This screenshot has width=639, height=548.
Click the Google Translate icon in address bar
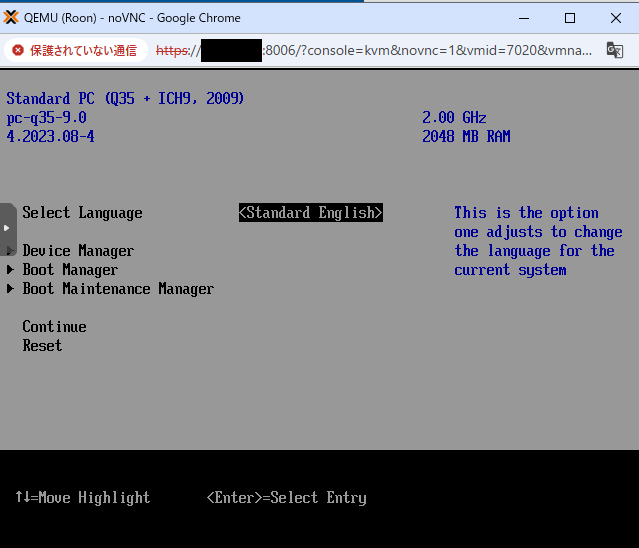coord(615,51)
